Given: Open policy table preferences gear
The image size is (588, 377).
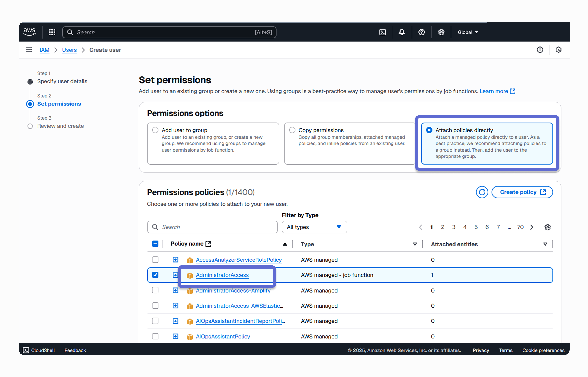Looking at the screenshot, I should coord(548,227).
